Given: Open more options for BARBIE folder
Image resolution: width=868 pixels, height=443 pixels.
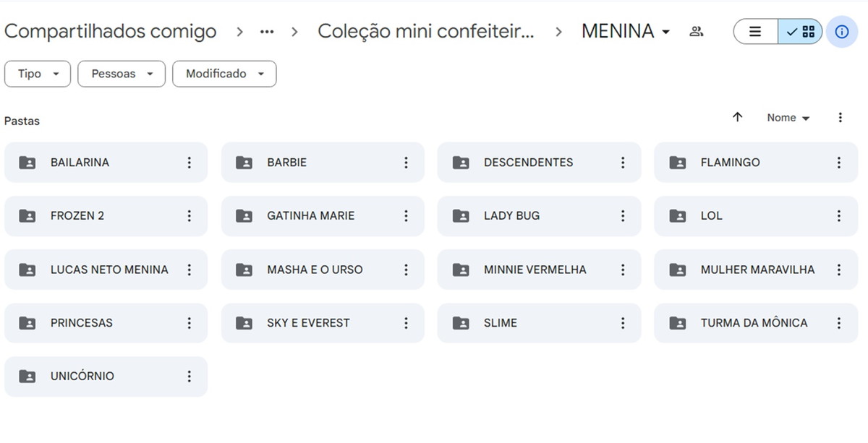Looking at the screenshot, I should 406,163.
